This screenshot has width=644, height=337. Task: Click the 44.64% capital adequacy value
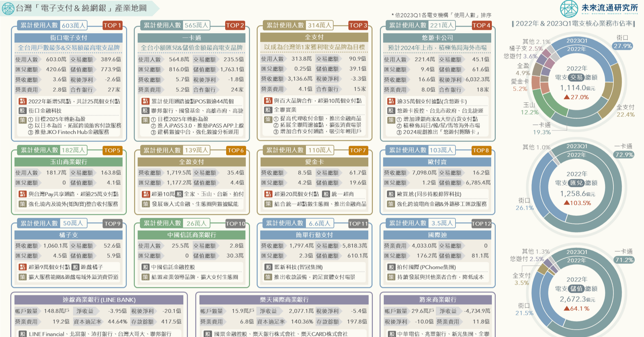click(x=117, y=321)
